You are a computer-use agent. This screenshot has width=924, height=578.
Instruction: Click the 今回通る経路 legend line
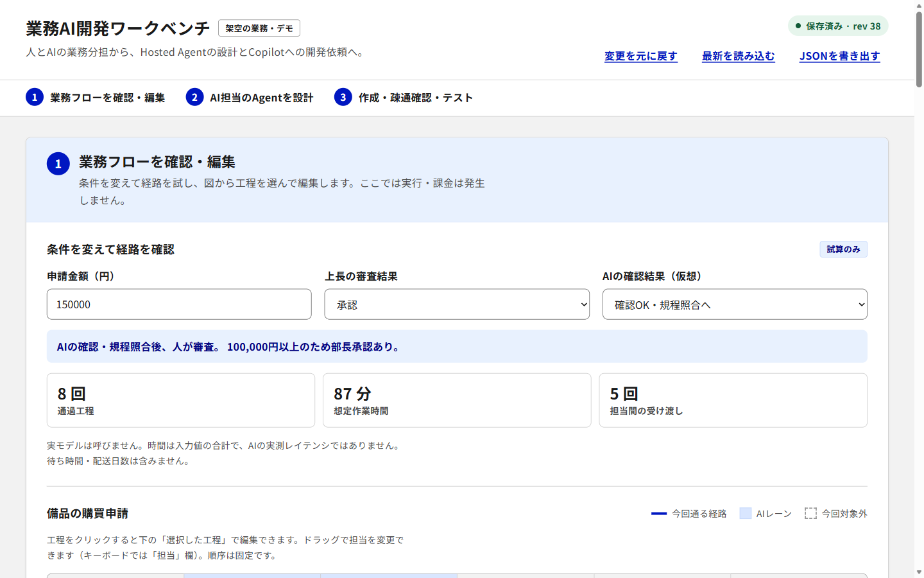point(659,514)
